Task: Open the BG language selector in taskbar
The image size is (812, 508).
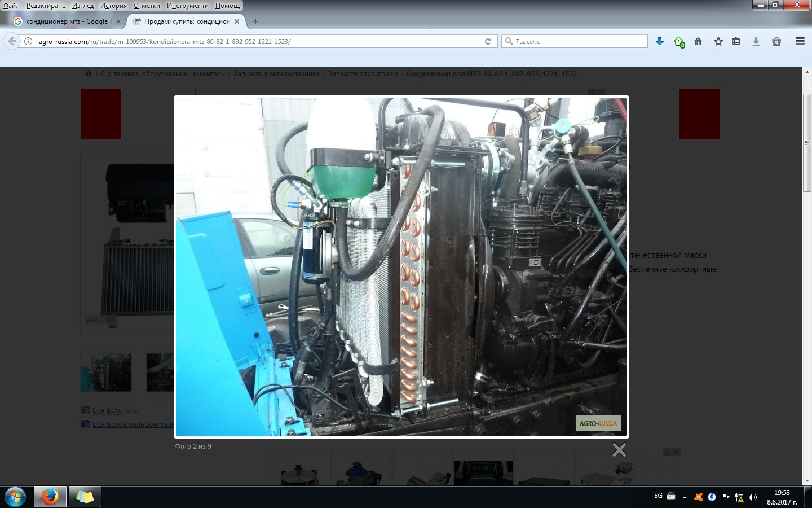Action: click(x=658, y=496)
